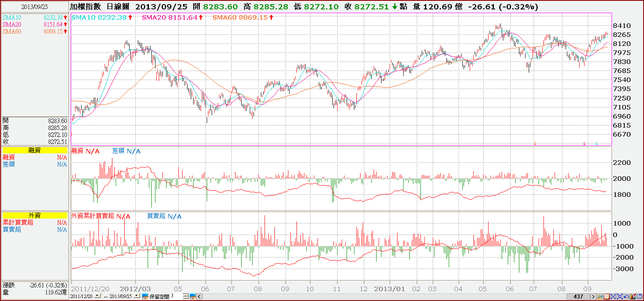Click the blue 買賣超 N/A chart legend
Image resolution: width=644 pixels, height=301 pixels.
tap(164, 216)
